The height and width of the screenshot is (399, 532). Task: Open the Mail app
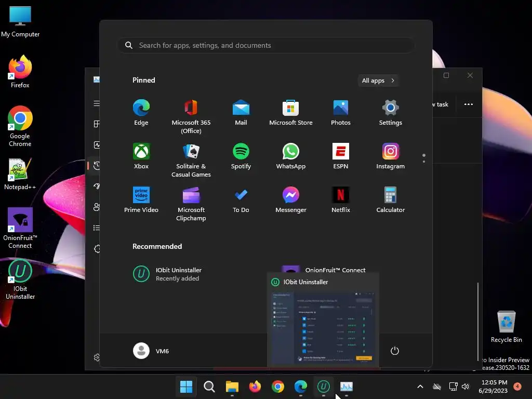pos(241,113)
